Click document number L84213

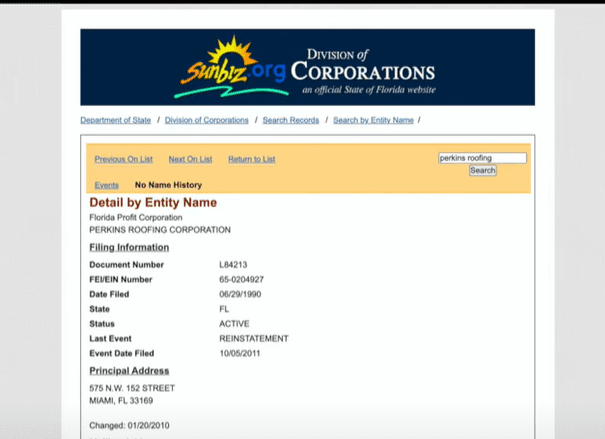click(x=232, y=264)
